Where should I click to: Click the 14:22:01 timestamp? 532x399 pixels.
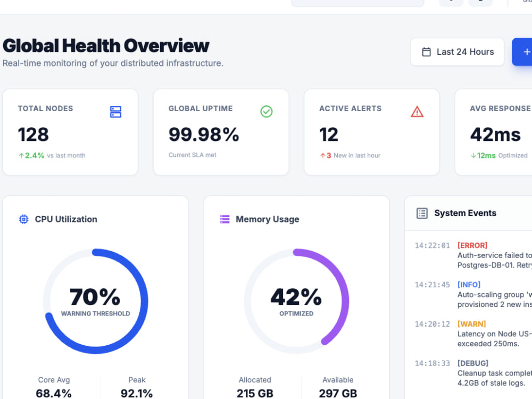432,246
